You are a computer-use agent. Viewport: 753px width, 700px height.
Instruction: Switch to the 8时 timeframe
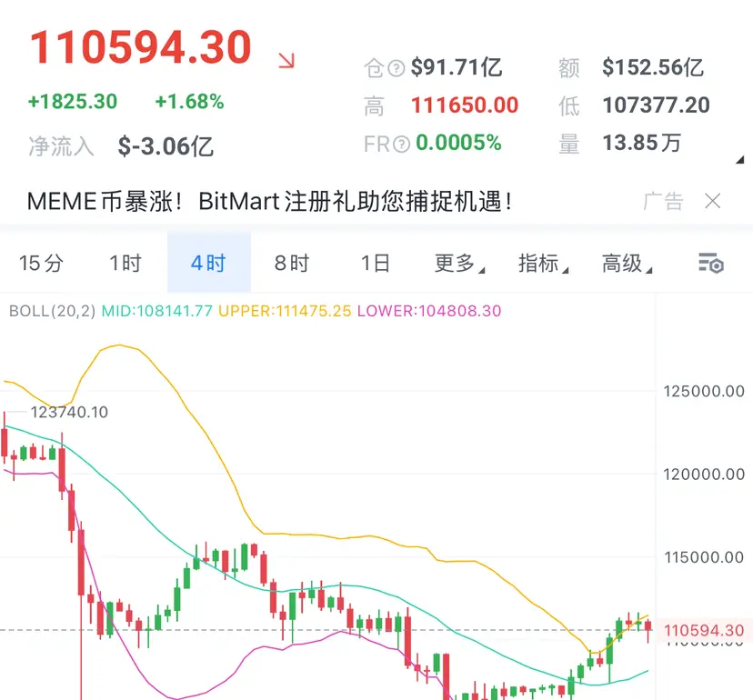tap(292, 263)
